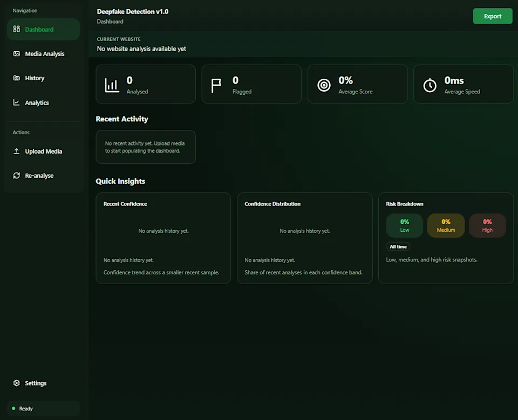518x420 pixels.
Task: Click 'No website analysis available yet' text
Action: pyautogui.click(x=141, y=49)
